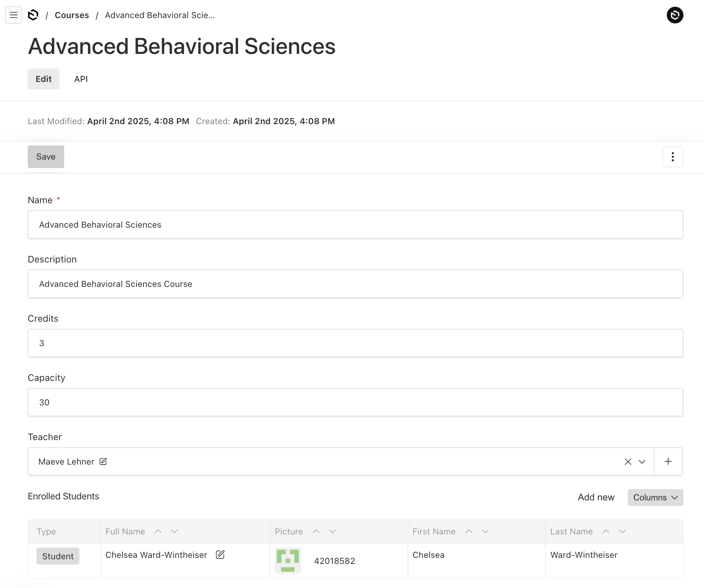The width and height of the screenshot is (704, 588).
Task: Open the hamburger navigation menu
Action: pyautogui.click(x=13, y=15)
